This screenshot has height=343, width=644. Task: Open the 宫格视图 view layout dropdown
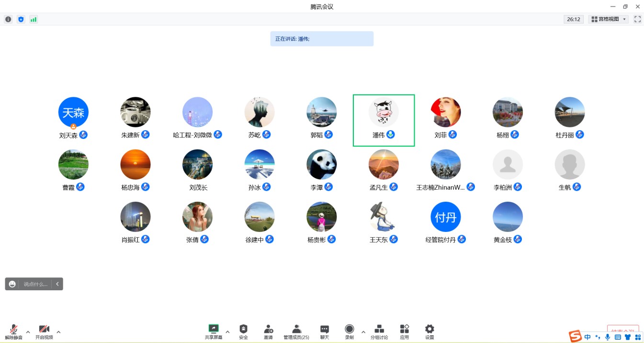[608, 19]
